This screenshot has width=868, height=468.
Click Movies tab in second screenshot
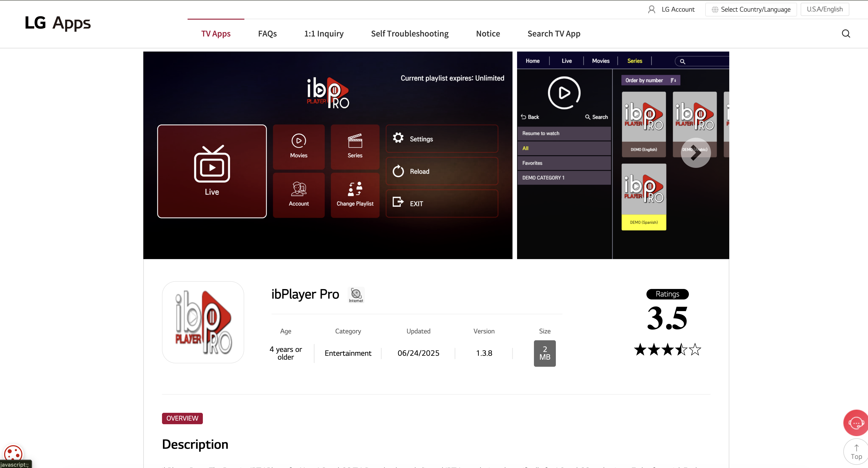pyautogui.click(x=600, y=61)
